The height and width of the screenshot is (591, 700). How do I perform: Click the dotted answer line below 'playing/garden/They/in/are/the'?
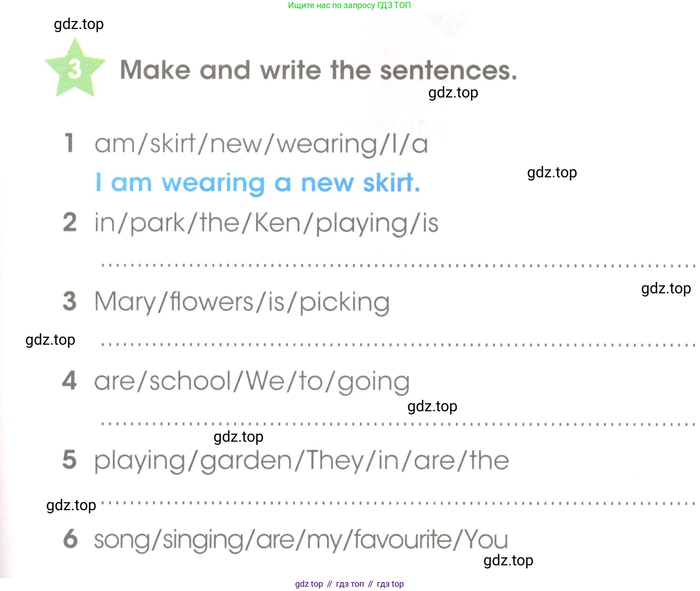coord(398,503)
